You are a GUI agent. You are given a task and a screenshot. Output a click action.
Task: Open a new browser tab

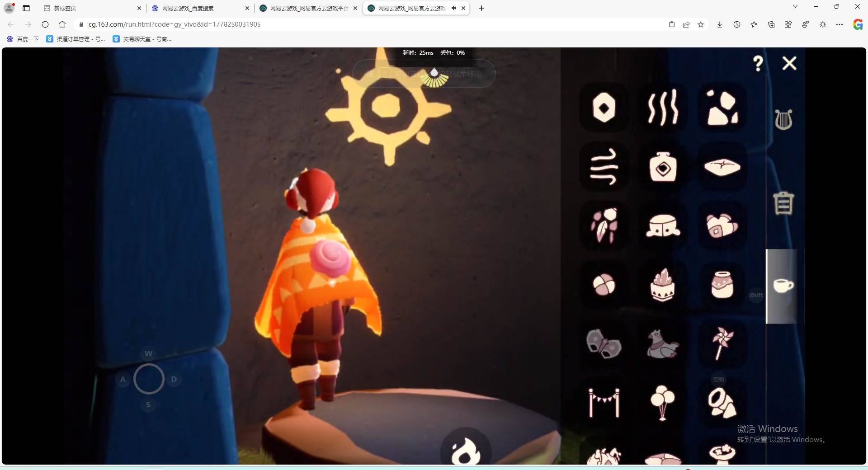[481, 8]
